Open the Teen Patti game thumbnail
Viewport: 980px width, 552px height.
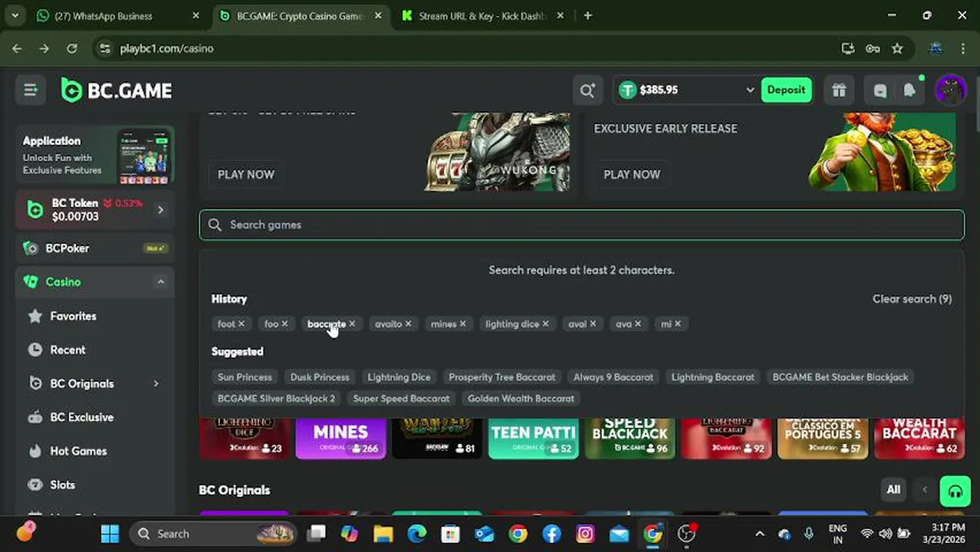pyautogui.click(x=533, y=439)
